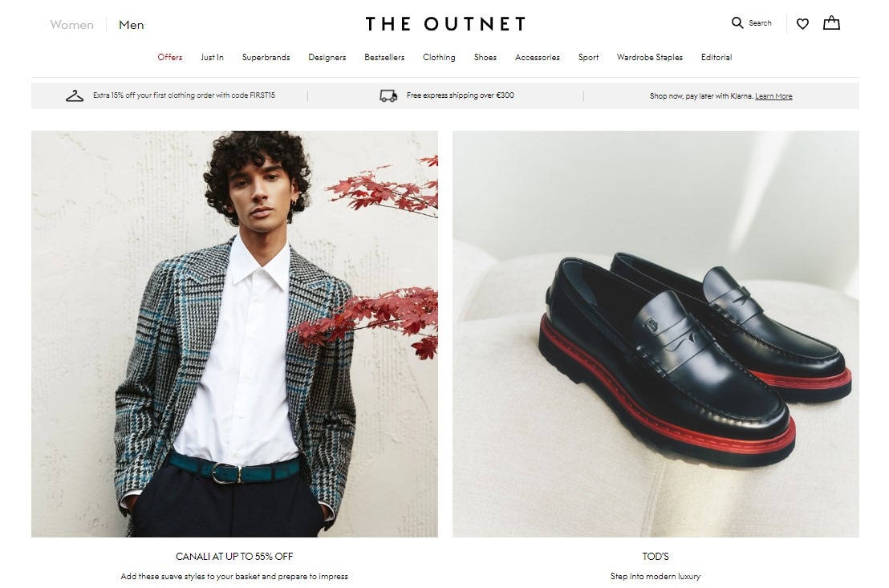Click the Canali model promo image

tap(234, 334)
